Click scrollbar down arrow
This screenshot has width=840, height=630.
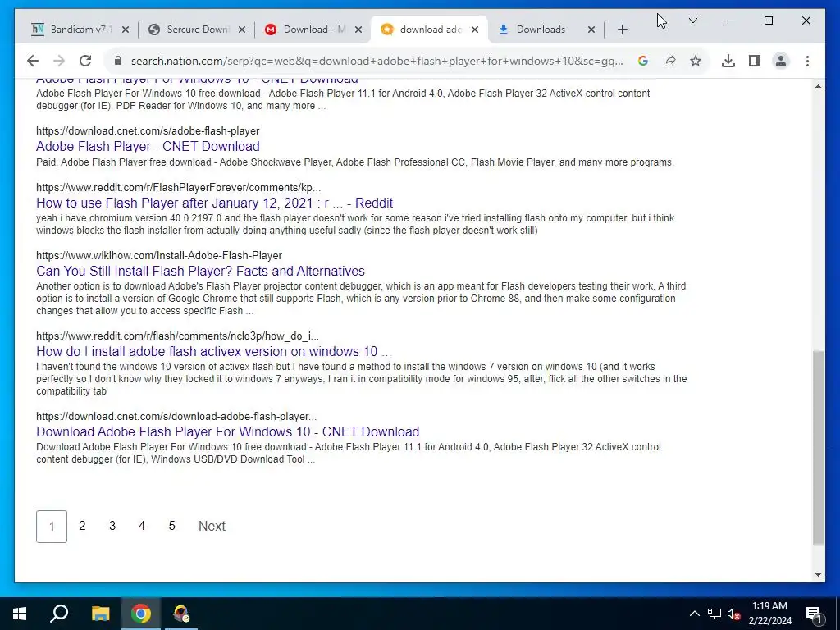coord(818,575)
